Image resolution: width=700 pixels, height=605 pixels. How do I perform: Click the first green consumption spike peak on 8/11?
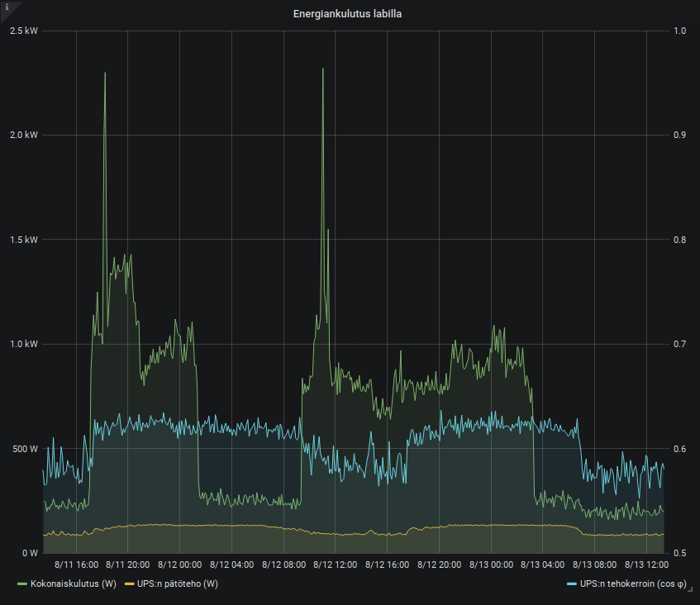pos(105,73)
